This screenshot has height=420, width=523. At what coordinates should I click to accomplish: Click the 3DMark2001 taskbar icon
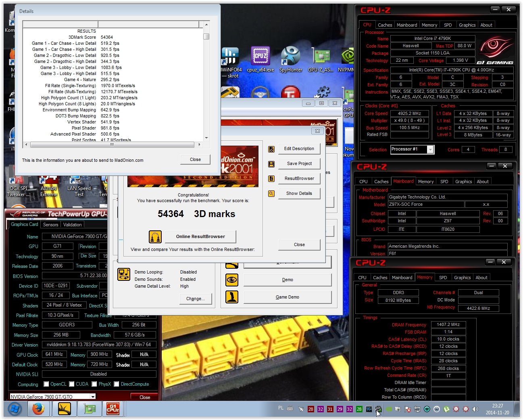pyautogui.click(x=65, y=409)
